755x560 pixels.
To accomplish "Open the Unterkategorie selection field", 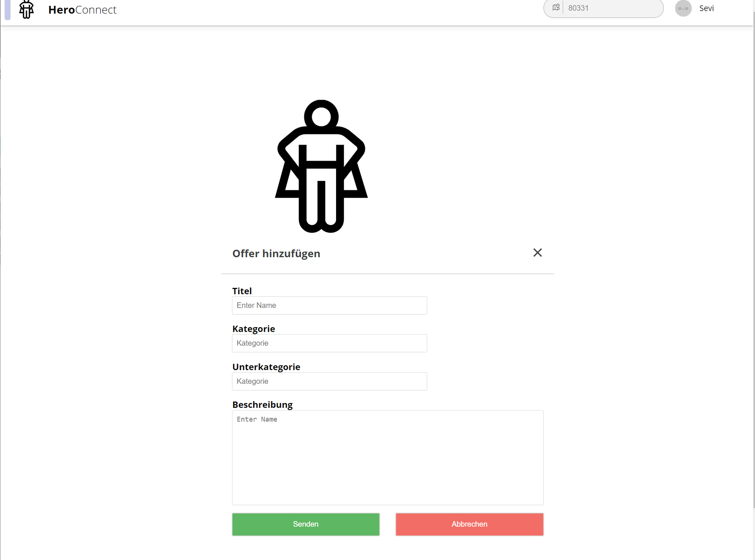I will pos(329,381).
